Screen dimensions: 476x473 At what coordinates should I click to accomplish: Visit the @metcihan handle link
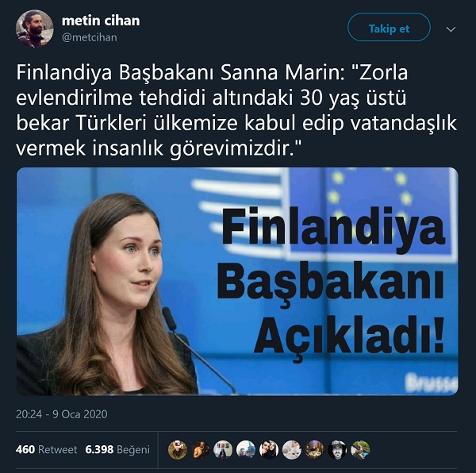89,37
